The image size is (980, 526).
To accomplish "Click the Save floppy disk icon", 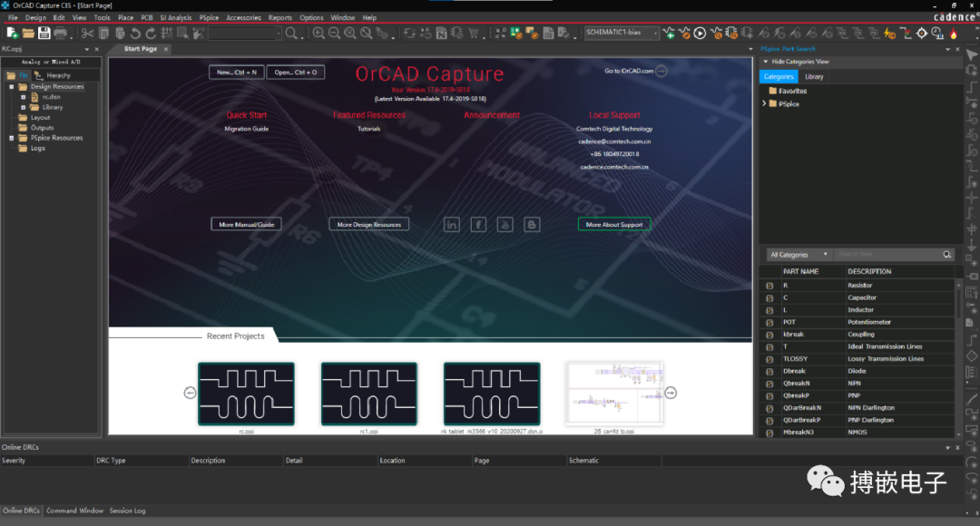I will (44, 34).
